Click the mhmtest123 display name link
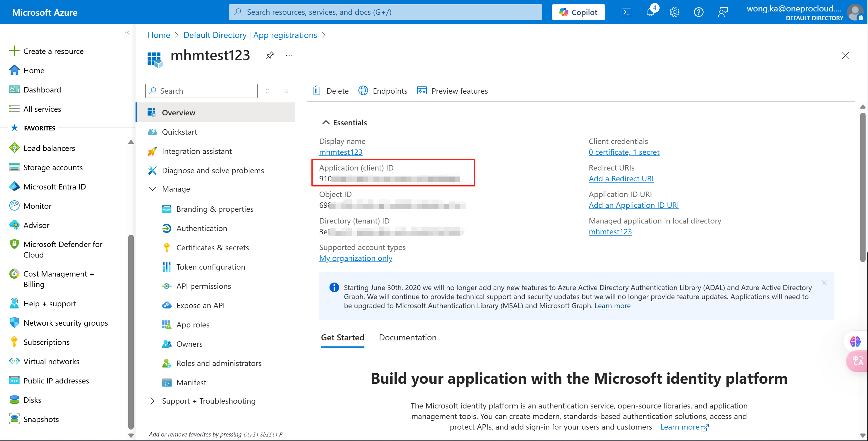The height and width of the screenshot is (441, 868). (341, 152)
